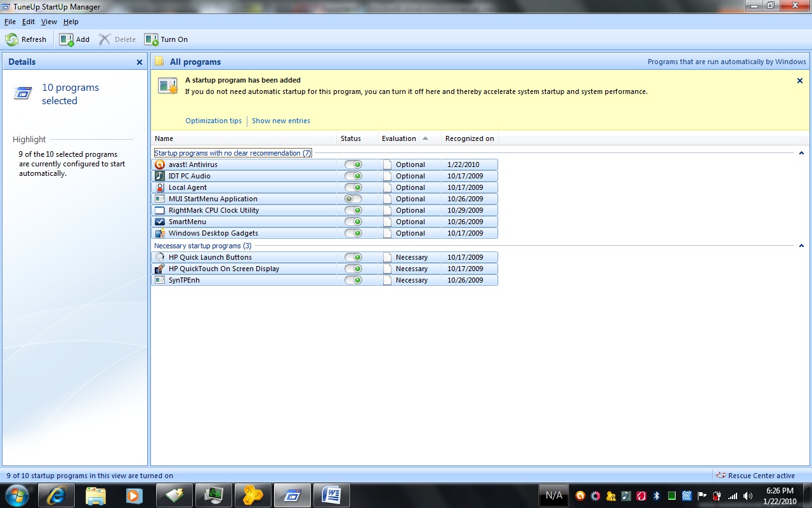Image resolution: width=812 pixels, height=508 pixels.
Task: Click the avast! icon in system tray
Action: (580, 496)
